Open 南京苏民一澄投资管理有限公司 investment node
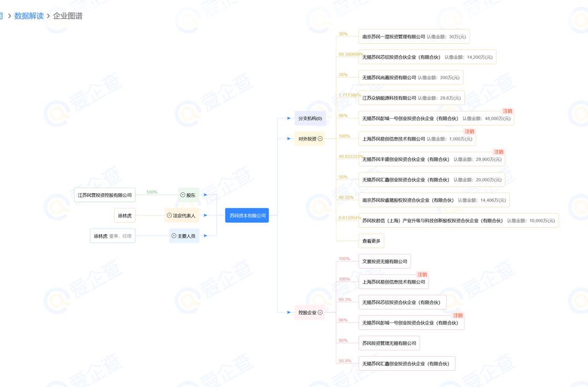This screenshot has width=588, height=387. coord(414,37)
